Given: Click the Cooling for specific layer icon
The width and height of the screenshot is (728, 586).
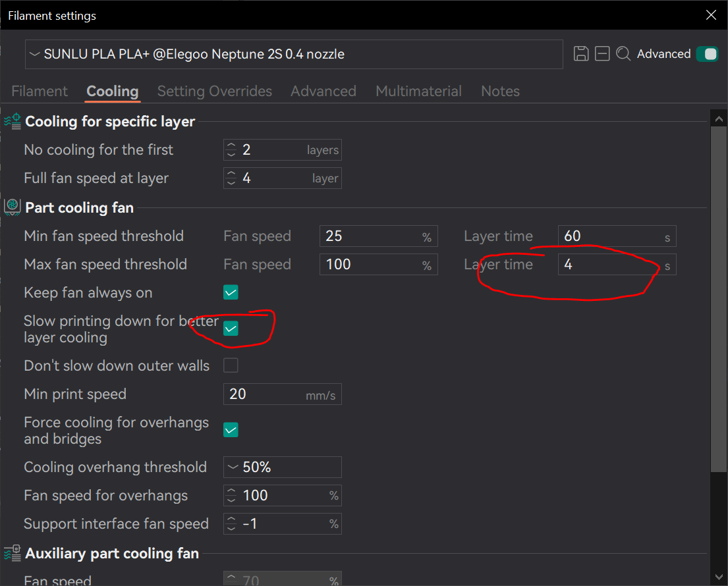Looking at the screenshot, I should pos(13,122).
